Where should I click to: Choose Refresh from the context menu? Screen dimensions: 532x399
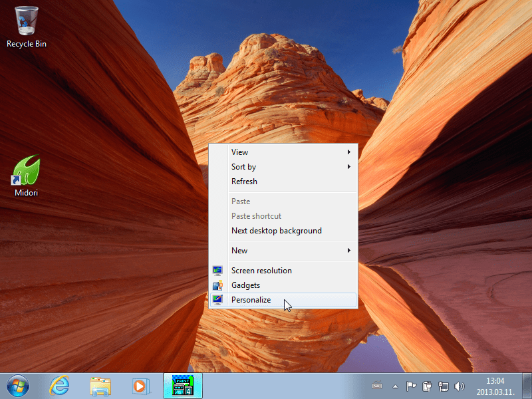click(x=283, y=181)
